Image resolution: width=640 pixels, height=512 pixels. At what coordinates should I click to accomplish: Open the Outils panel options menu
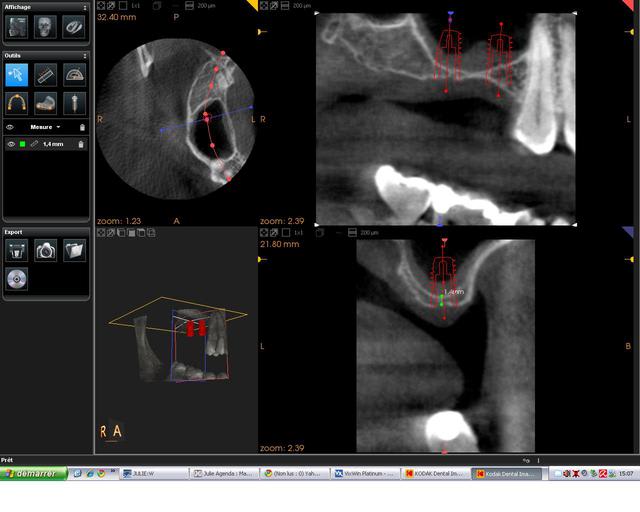pyautogui.click(x=82, y=56)
